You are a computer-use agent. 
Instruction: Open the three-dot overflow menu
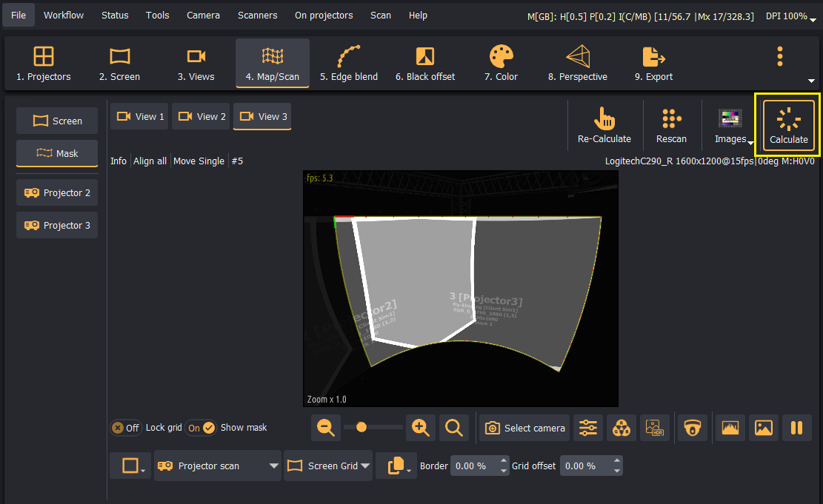[780, 56]
